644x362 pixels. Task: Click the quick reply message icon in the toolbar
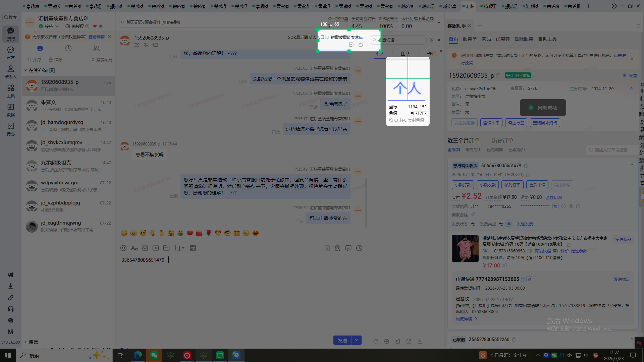(x=348, y=248)
